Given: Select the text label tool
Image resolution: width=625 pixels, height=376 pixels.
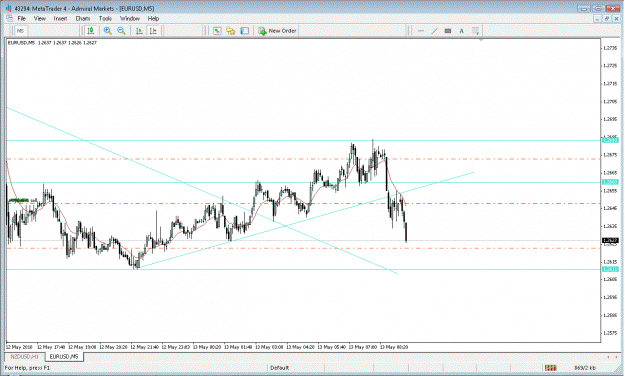Looking at the screenshot, I should [x=448, y=31].
